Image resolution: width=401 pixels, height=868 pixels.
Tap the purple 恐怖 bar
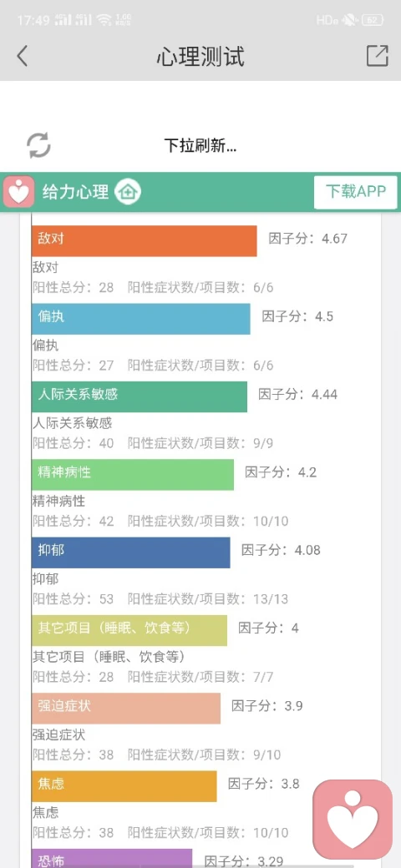(x=112, y=858)
